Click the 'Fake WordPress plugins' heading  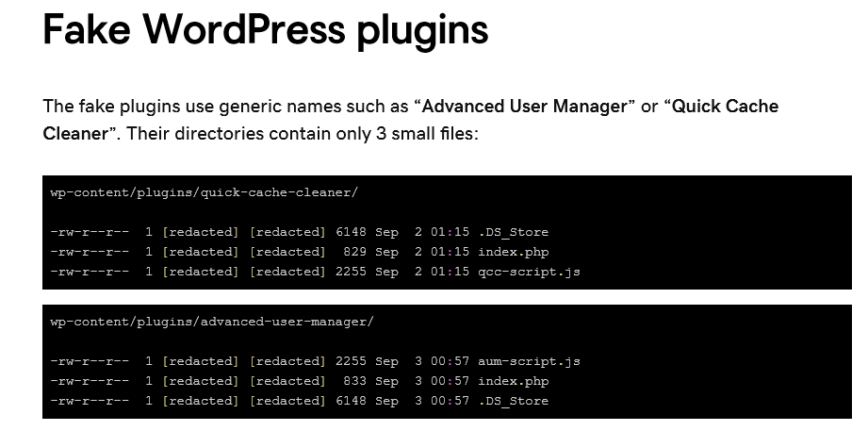point(266,30)
